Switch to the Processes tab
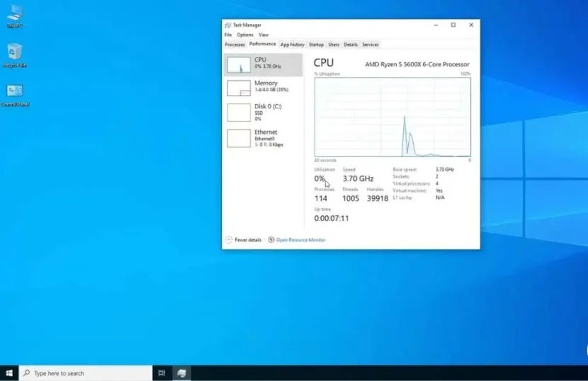This screenshot has height=381, width=588. pyautogui.click(x=234, y=45)
